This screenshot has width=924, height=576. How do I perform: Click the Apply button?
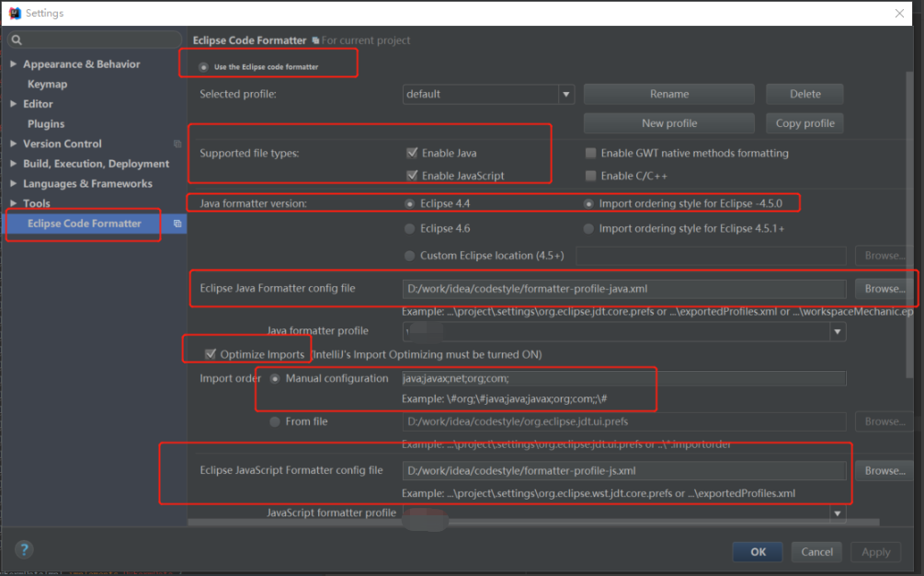875,552
